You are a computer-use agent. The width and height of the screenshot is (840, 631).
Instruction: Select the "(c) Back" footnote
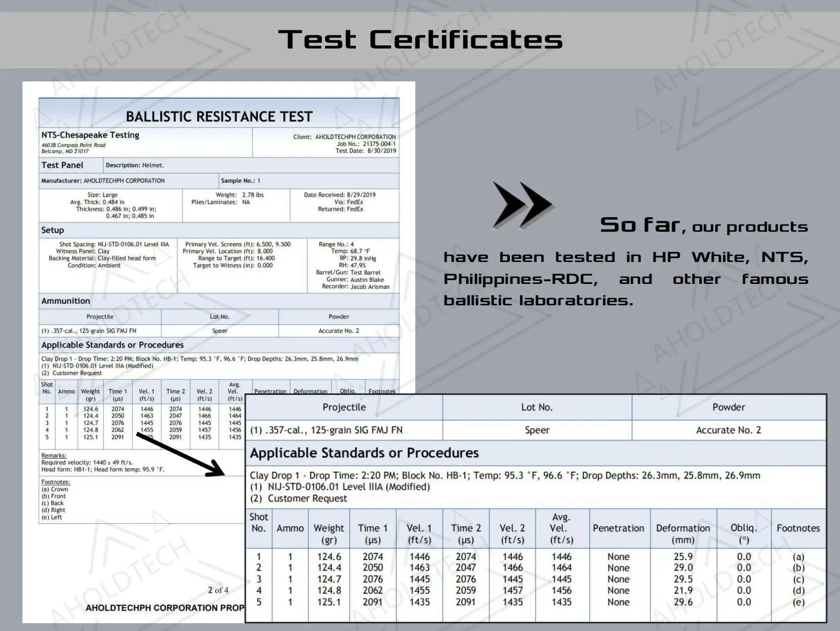pyautogui.click(x=53, y=503)
